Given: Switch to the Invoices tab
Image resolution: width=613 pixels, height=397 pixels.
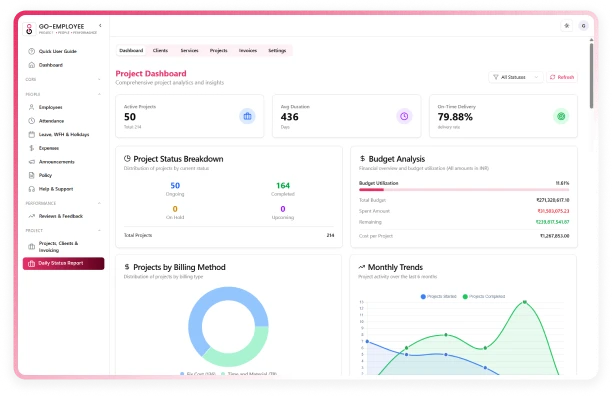Looking at the screenshot, I should point(248,50).
